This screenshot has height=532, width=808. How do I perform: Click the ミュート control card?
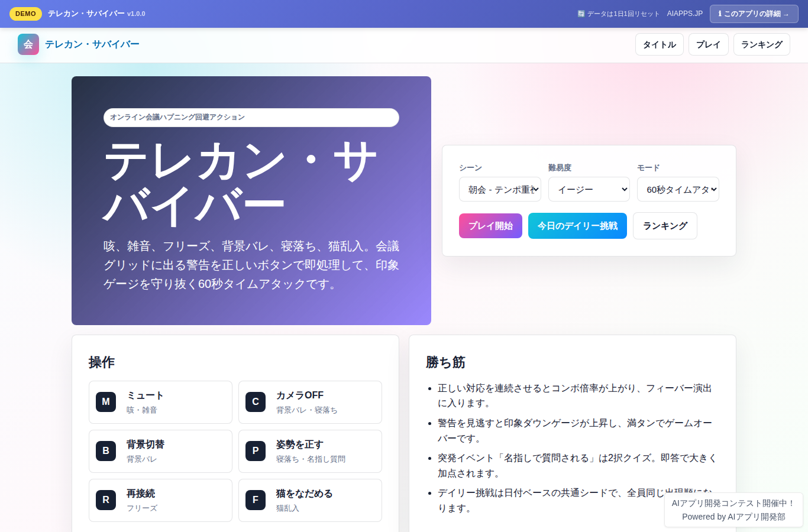click(160, 402)
